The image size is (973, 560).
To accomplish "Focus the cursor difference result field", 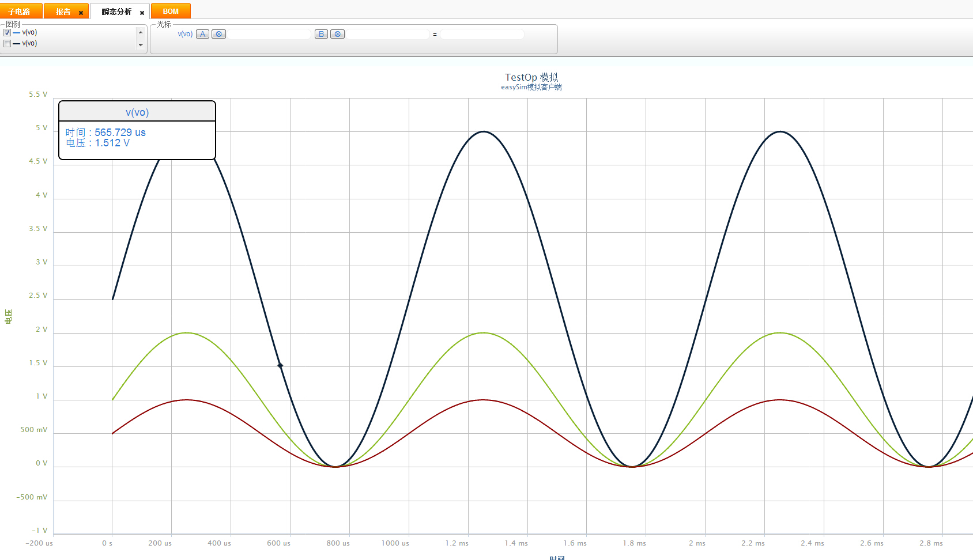I will [482, 35].
